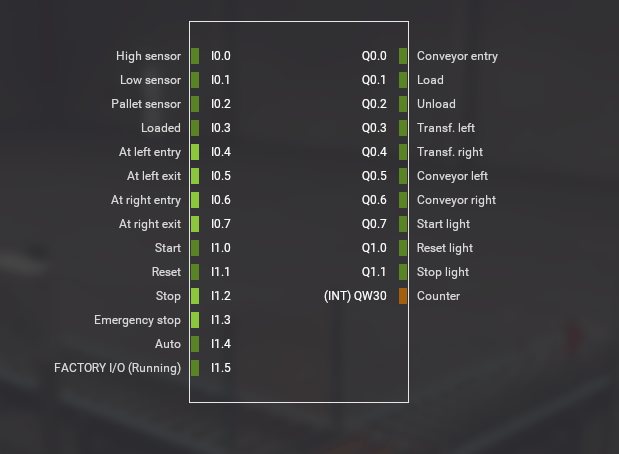The height and width of the screenshot is (454, 619).
Task: Click the Loaded I0.3 indicator
Action: (195, 128)
